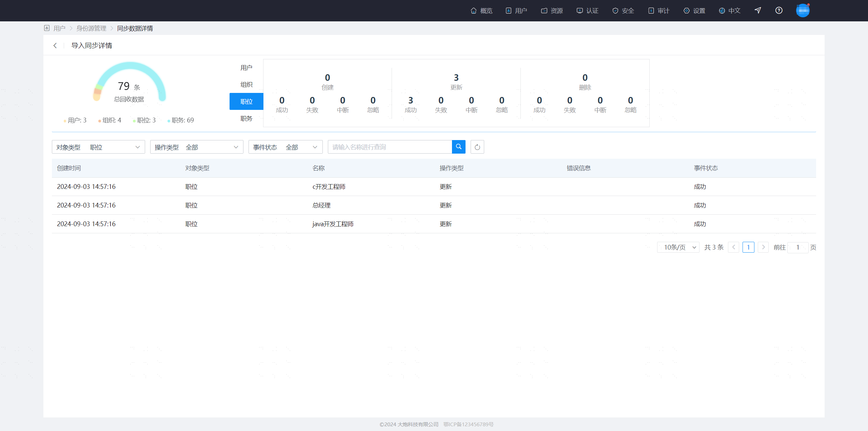Expand the 对象类型 dropdown

tap(98, 147)
